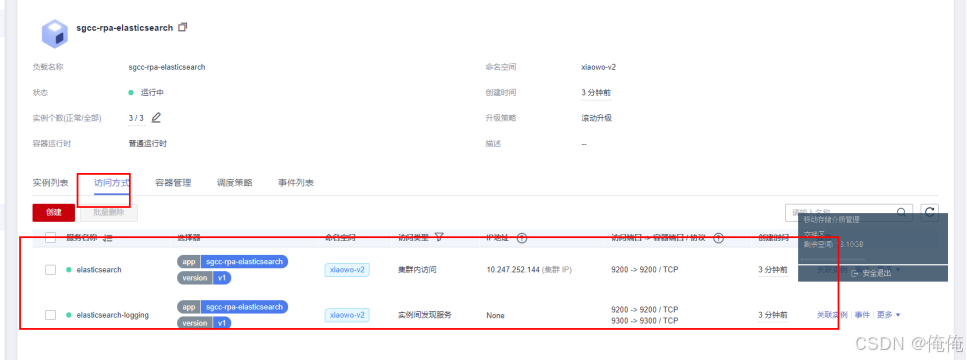The image size is (967, 361).
Task: Click xiaowo-v2 namespace tag for elasticsearch
Action: 347,270
